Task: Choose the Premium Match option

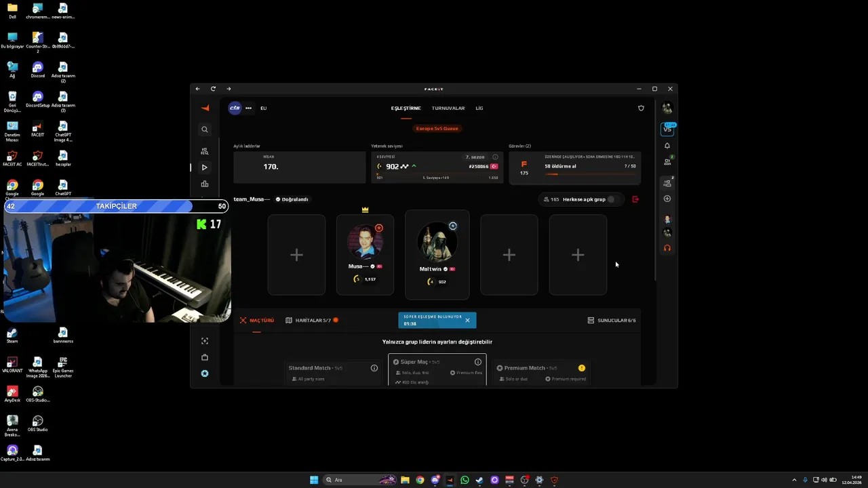Action: pos(541,372)
